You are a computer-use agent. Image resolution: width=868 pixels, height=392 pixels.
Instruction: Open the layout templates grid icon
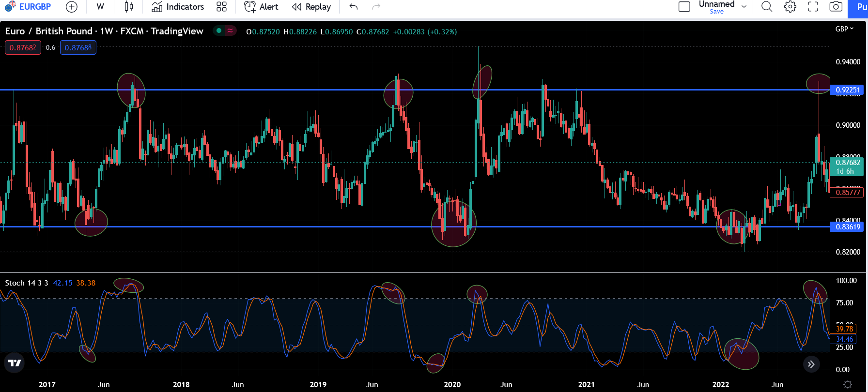click(x=221, y=7)
